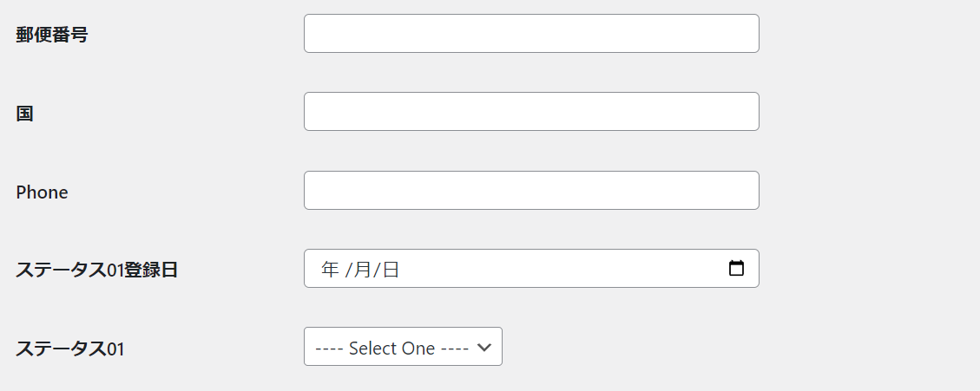Click the chevron arrow on Select One
Viewport: 980px width, 391px height.
[485, 348]
